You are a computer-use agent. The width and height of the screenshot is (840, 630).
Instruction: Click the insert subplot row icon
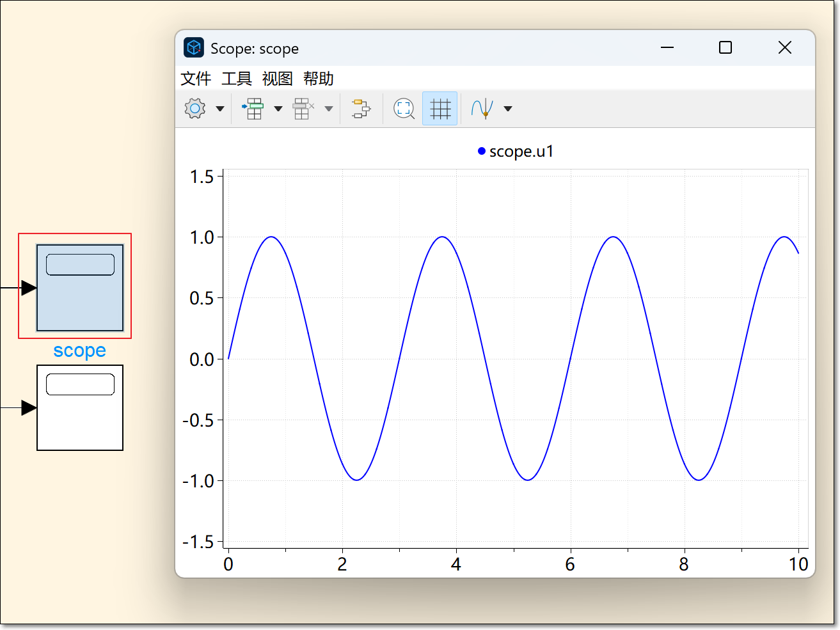253,109
